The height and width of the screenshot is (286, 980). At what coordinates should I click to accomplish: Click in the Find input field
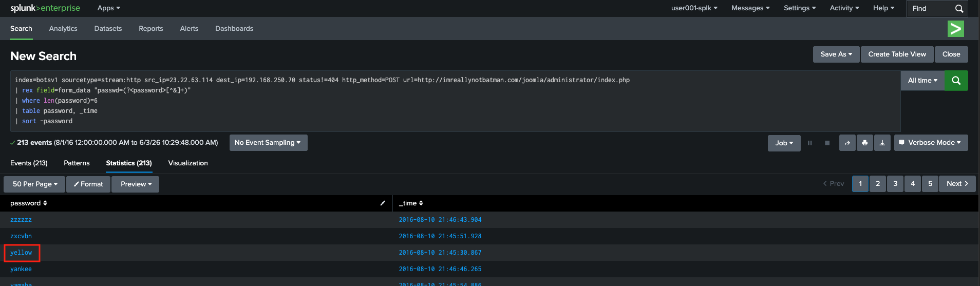(931, 9)
